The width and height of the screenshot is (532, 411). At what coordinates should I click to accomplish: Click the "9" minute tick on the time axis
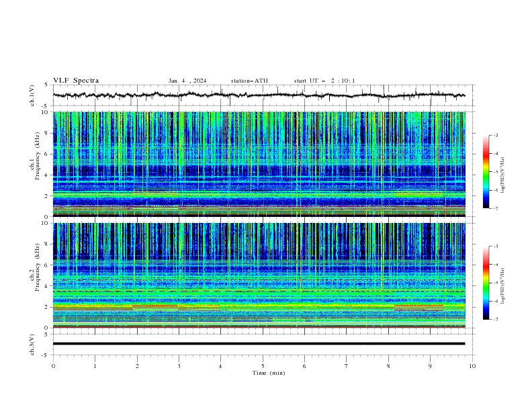(430, 366)
